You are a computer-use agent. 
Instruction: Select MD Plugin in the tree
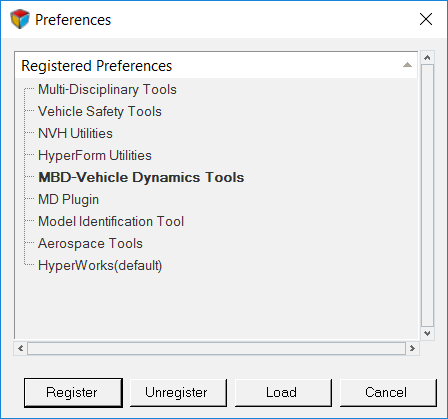click(x=68, y=199)
